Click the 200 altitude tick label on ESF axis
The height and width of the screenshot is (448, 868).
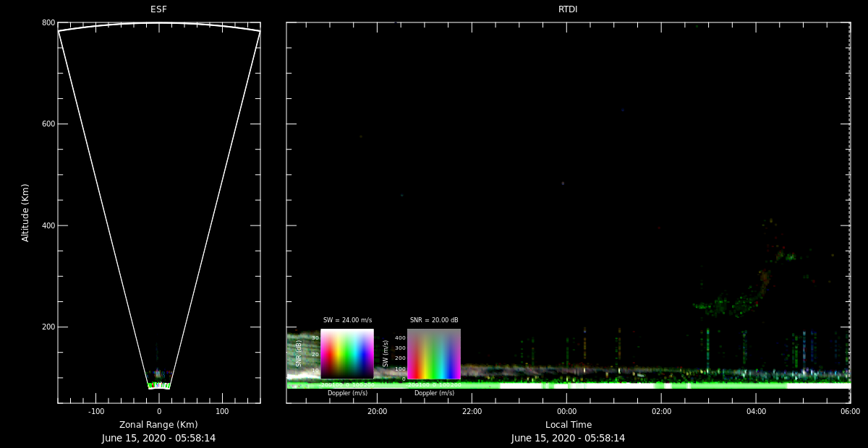(48, 327)
